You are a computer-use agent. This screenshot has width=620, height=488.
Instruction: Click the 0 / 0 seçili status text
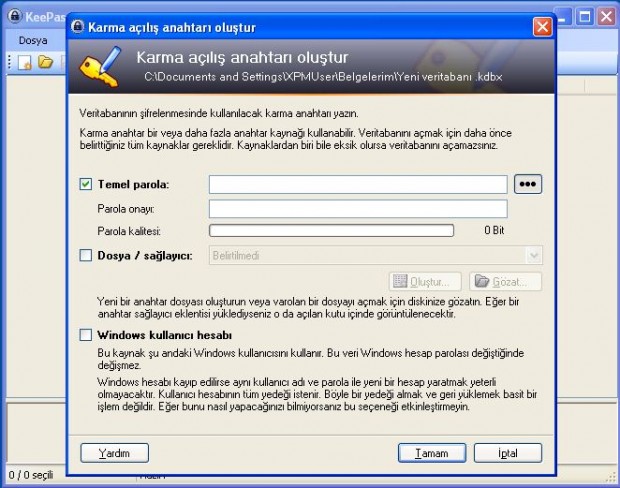pyautogui.click(x=31, y=475)
